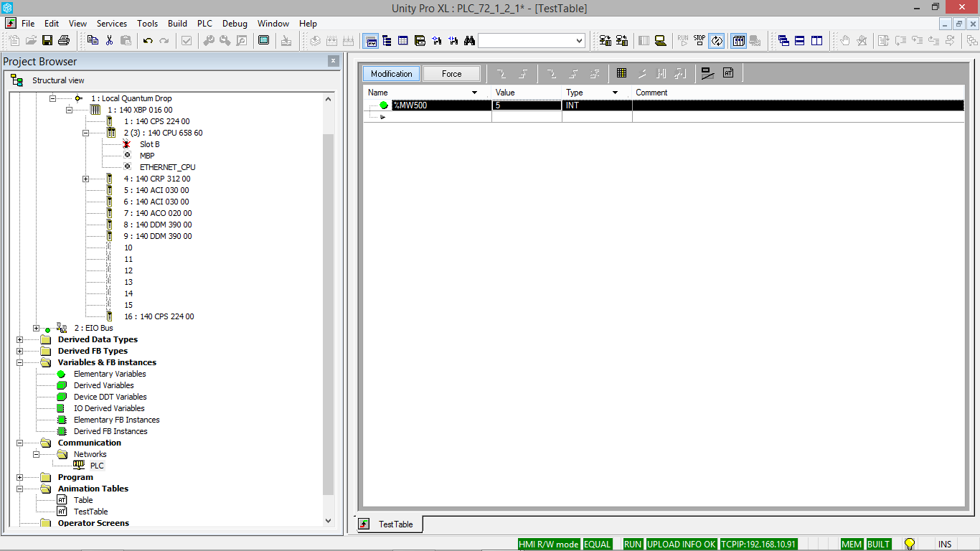Viewport: 980px width, 551px height.
Task: Click the Copy icon in toolbar
Action: coord(93,40)
